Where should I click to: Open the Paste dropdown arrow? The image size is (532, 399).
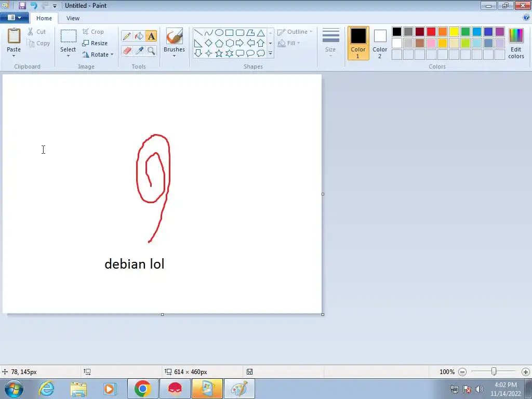pyautogui.click(x=14, y=55)
